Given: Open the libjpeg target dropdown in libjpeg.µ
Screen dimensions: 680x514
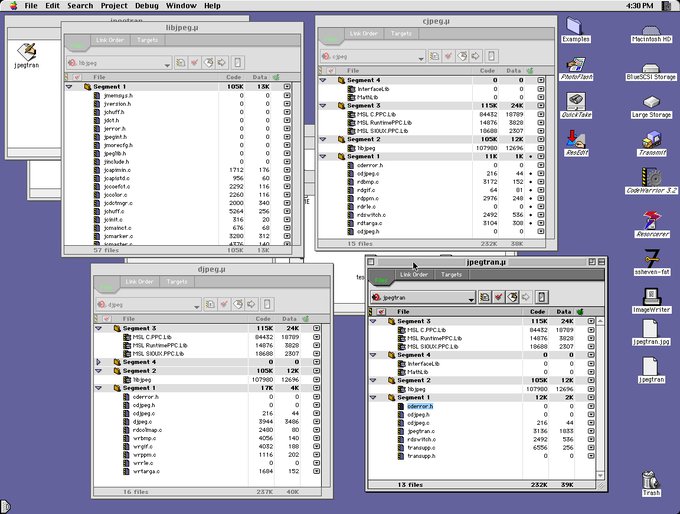Looking at the screenshot, I should 119,63.
